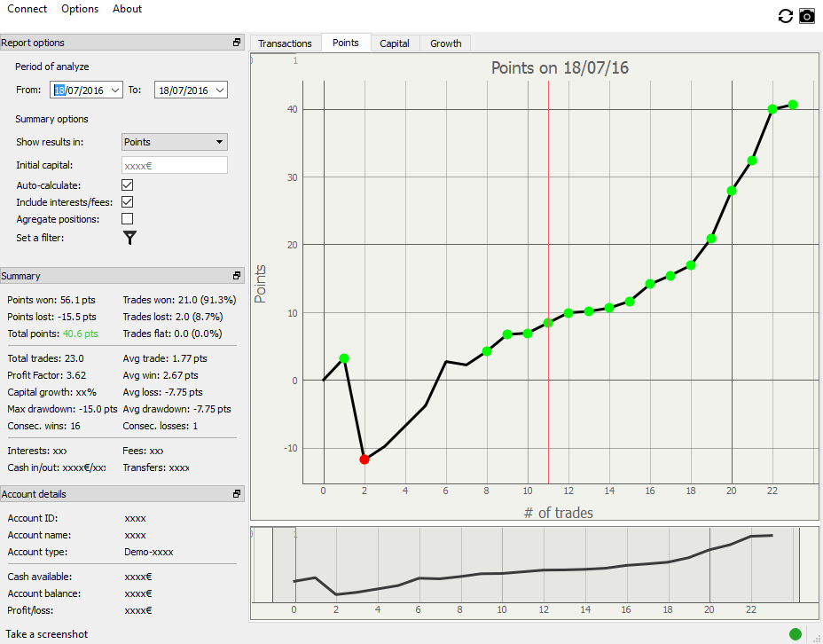Click the Total points 40.6 pts value
Screen dimensions: 823x644
(x=81, y=334)
